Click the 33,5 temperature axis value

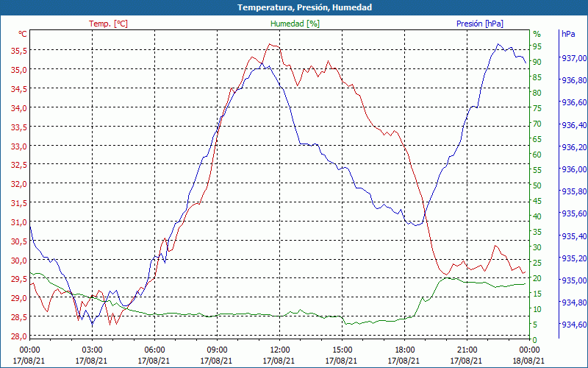pyautogui.click(x=18, y=127)
